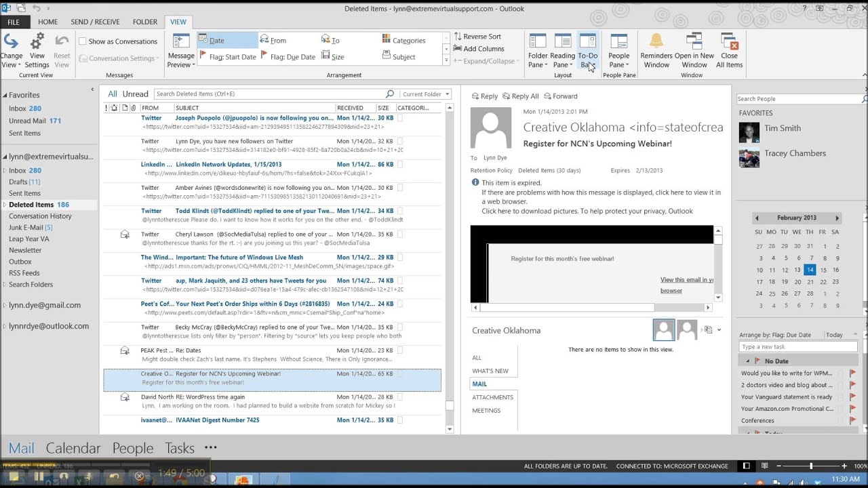868x488 pixels.
Task: Arrange messages by Size
Action: point(333,57)
